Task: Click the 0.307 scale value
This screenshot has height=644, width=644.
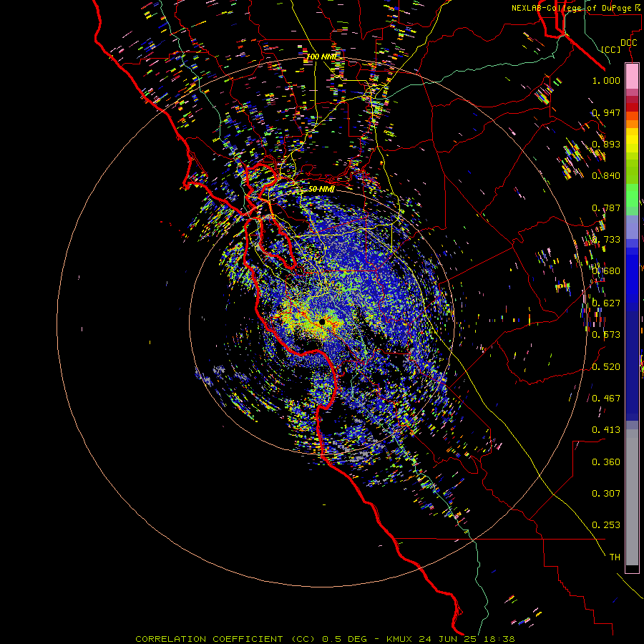Action: pyautogui.click(x=606, y=494)
